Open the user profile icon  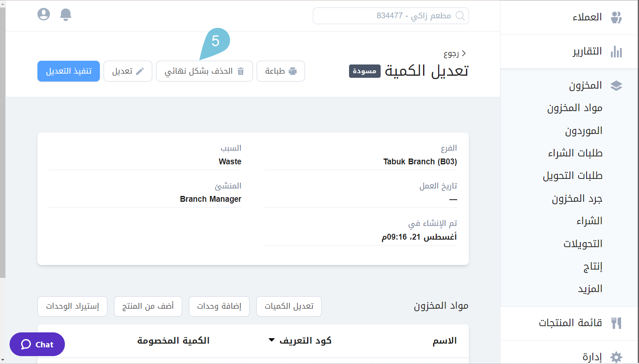(44, 15)
